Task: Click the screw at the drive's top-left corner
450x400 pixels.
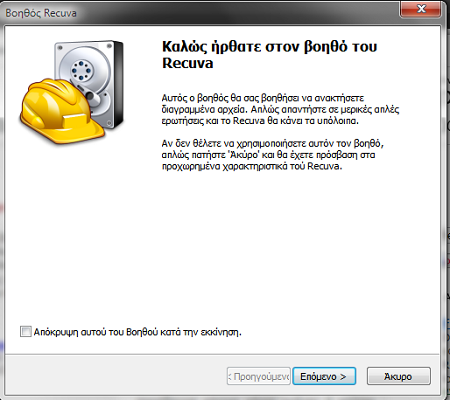Action: (60, 48)
